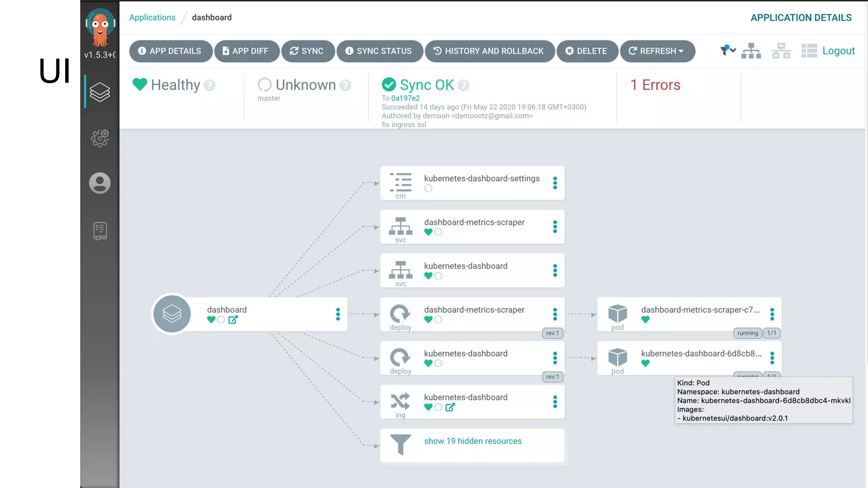The width and height of the screenshot is (868, 488).
Task: Open external link icon on dashboard app node
Action: tap(233, 320)
